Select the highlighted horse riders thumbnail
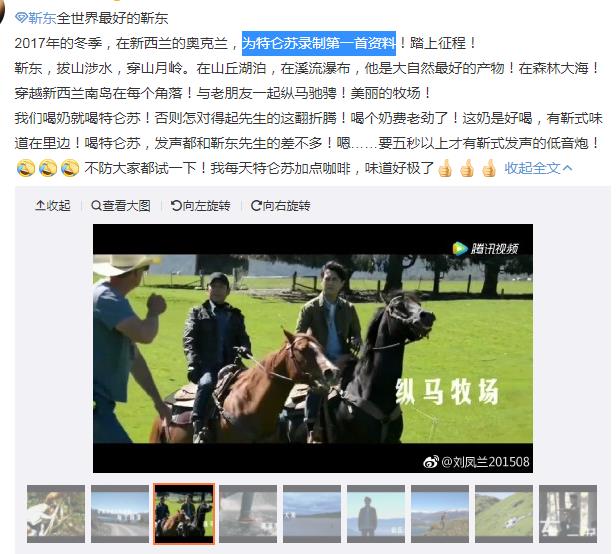Image resolution: width=616 pixels, height=554 pixels. [x=184, y=514]
